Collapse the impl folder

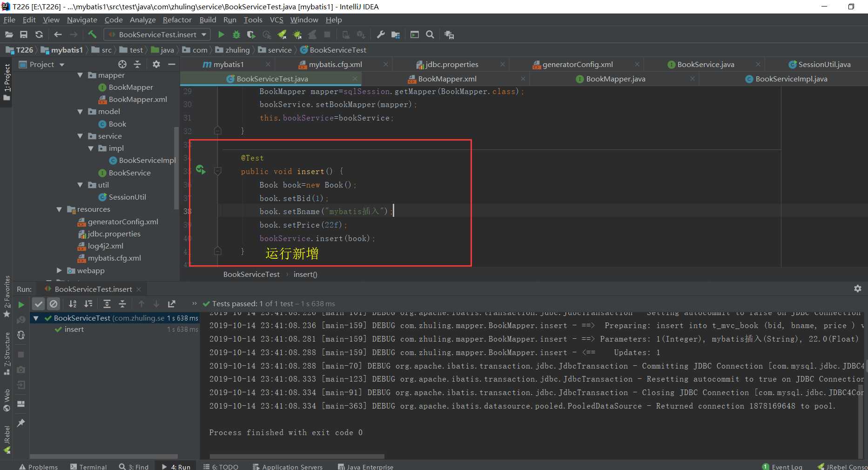click(x=91, y=148)
